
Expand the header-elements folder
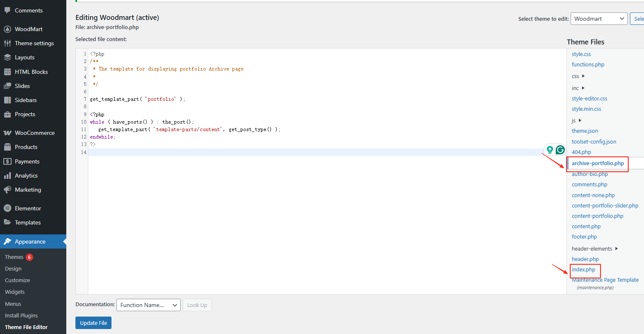tap(595, 249)
